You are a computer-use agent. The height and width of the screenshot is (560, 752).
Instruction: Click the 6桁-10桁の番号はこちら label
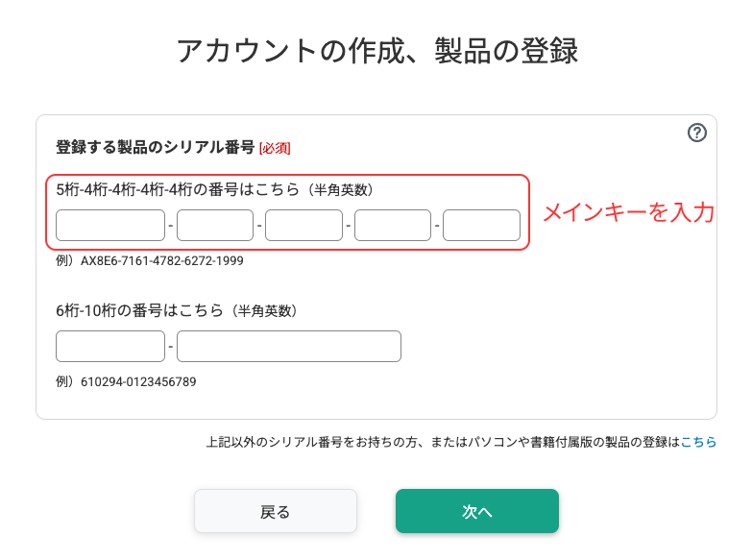[176, 311]
